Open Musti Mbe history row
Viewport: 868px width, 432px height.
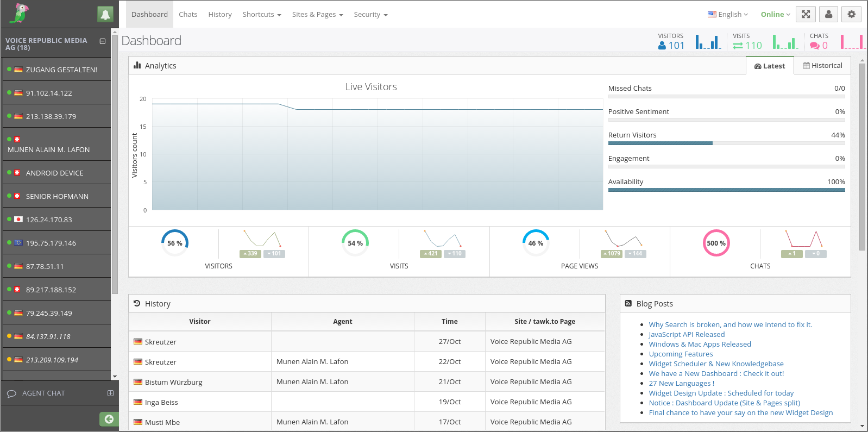367,422
